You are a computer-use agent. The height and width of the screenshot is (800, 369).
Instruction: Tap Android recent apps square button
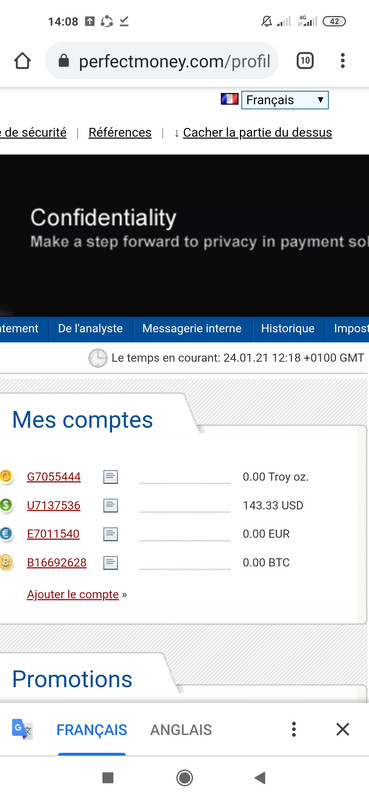coord(108,777)
